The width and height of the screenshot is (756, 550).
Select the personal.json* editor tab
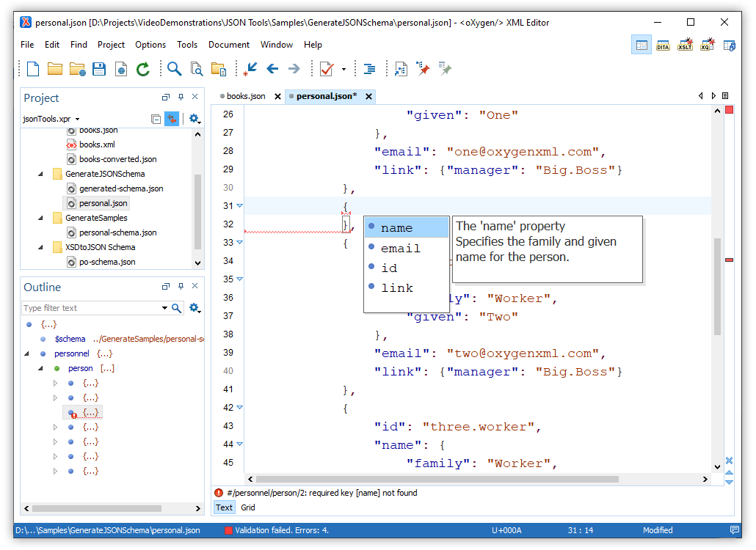pos(327,96)
